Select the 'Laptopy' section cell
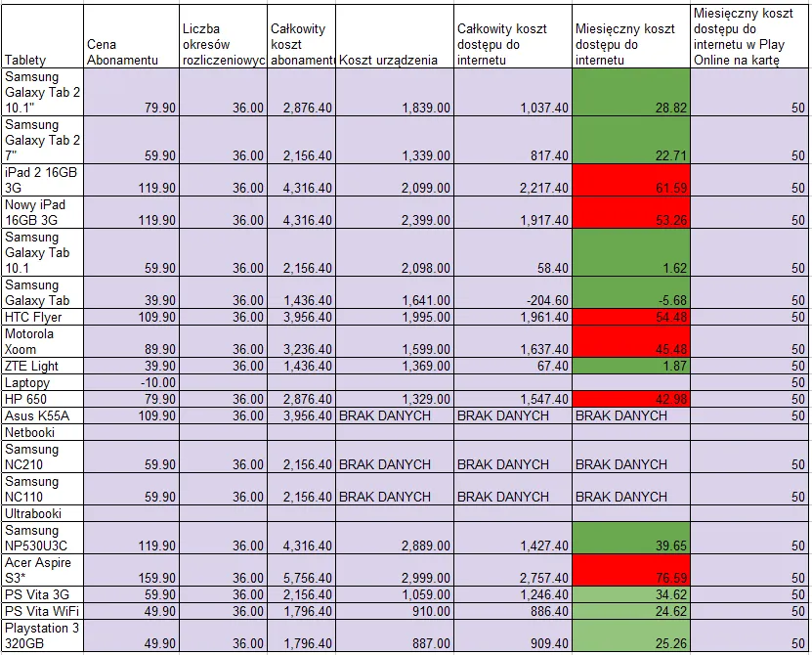The width and height of the screenshot is (812, 655). pos(42,382)
